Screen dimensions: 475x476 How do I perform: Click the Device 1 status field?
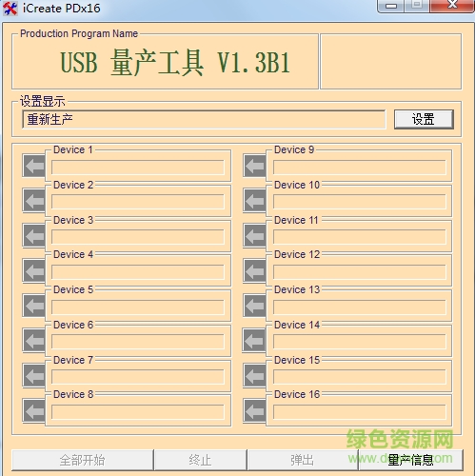(138, 168)
